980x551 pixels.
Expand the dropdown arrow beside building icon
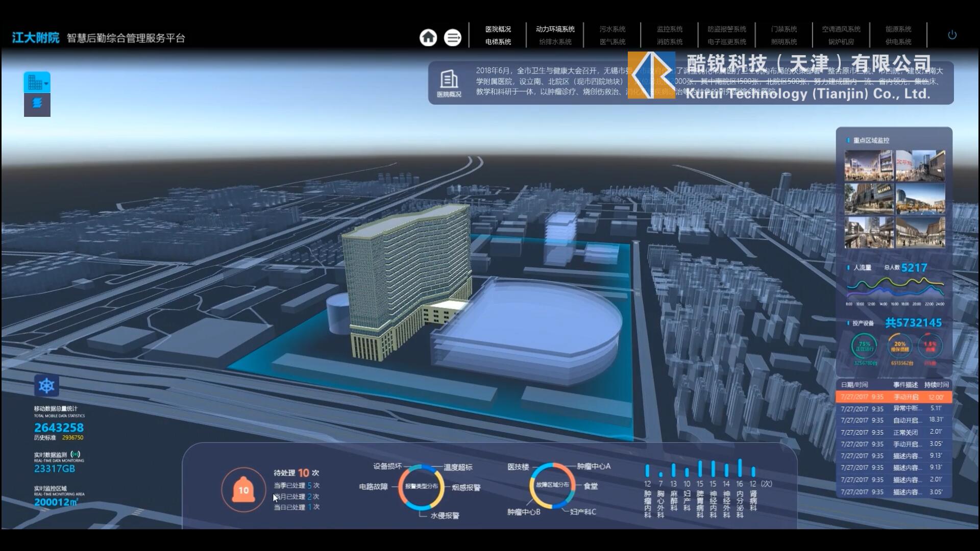[x=46, y=83]
